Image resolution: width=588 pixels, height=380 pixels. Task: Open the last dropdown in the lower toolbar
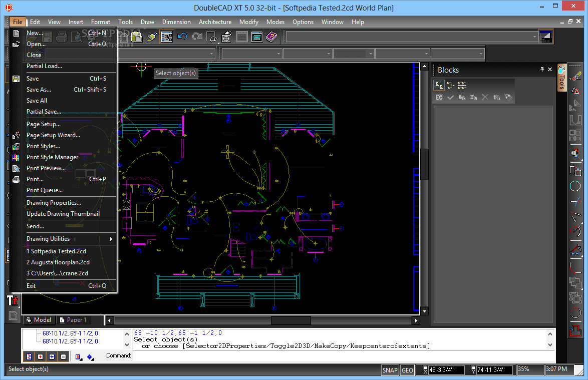click(x=457, y=54)
